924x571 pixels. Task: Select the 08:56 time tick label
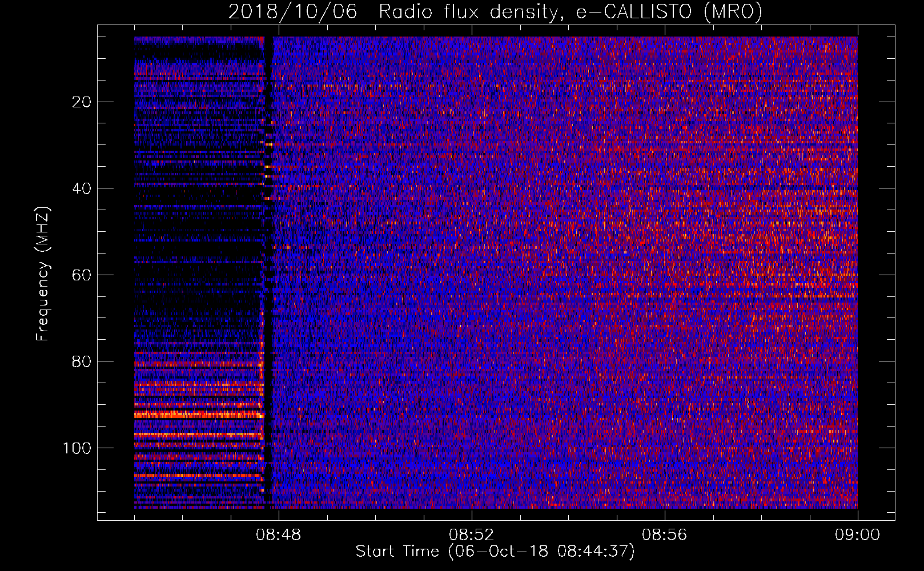(664, 535)
